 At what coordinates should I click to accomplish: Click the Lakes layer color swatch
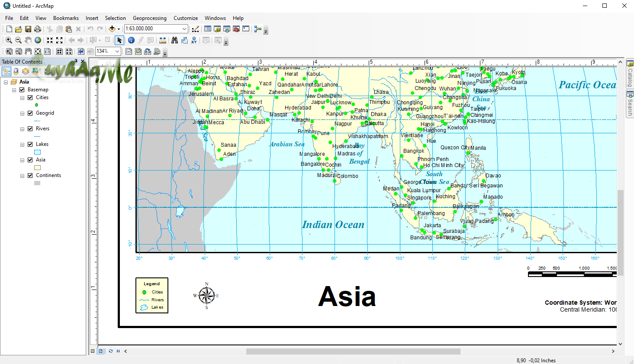point(37,152)
